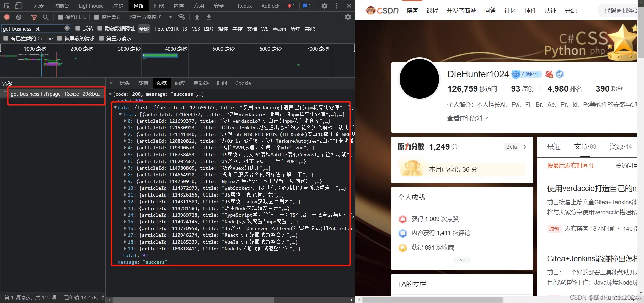This screenshot has width=644, height=303.
Task: Close the request detail pane
Action: pyautogui.click(x=111, y=83)
